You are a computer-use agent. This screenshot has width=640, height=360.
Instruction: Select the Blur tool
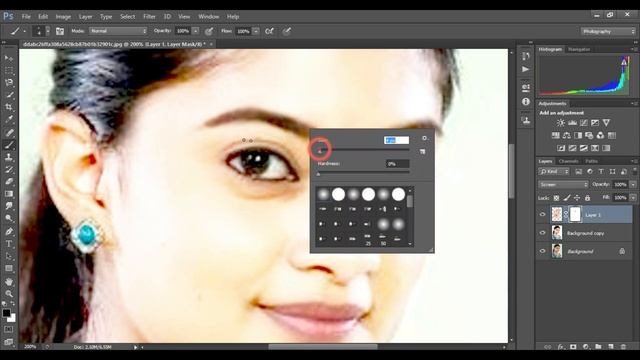click(x=9, y=206)
